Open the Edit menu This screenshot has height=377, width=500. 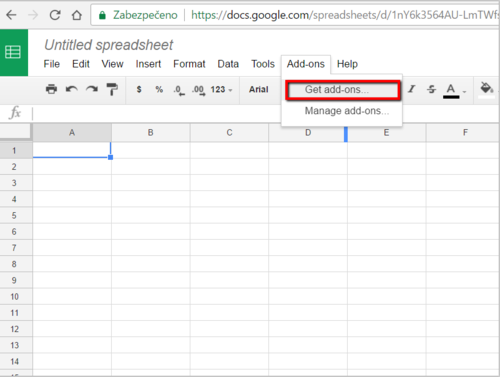81,64
